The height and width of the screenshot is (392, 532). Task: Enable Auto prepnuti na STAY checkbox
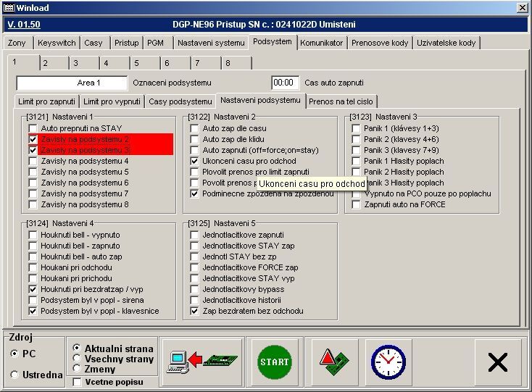(x=33, y=128)
